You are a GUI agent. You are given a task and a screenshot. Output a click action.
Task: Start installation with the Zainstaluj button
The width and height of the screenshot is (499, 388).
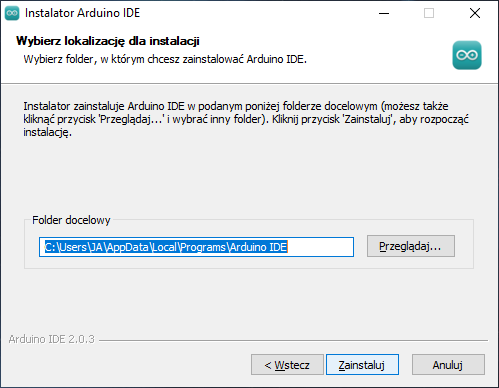coord(362,365)
